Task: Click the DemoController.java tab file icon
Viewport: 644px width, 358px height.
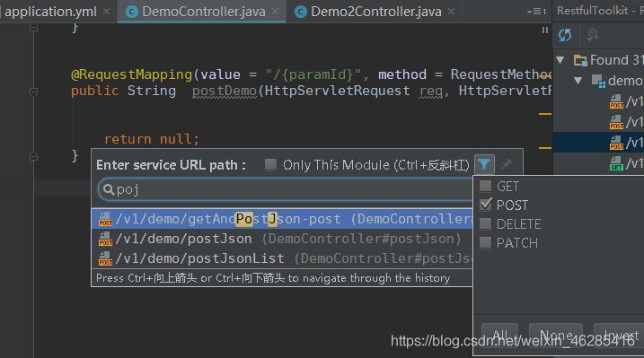Action: (x=131, y=12)
